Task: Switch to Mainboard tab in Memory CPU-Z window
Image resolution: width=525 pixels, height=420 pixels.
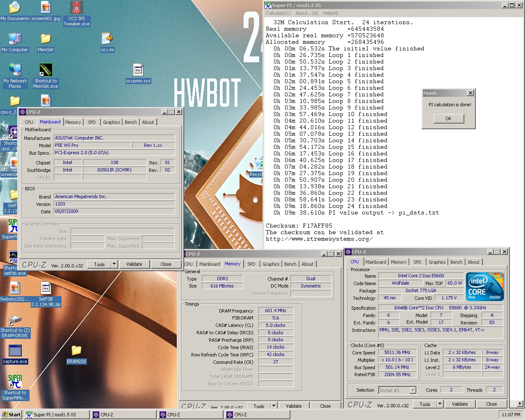Action: tap(210, 264)
